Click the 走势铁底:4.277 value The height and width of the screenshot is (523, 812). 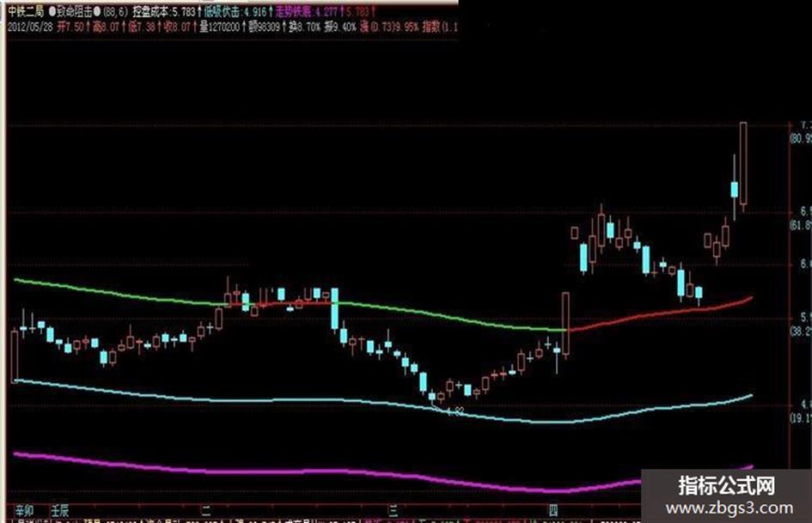(306, 11)
